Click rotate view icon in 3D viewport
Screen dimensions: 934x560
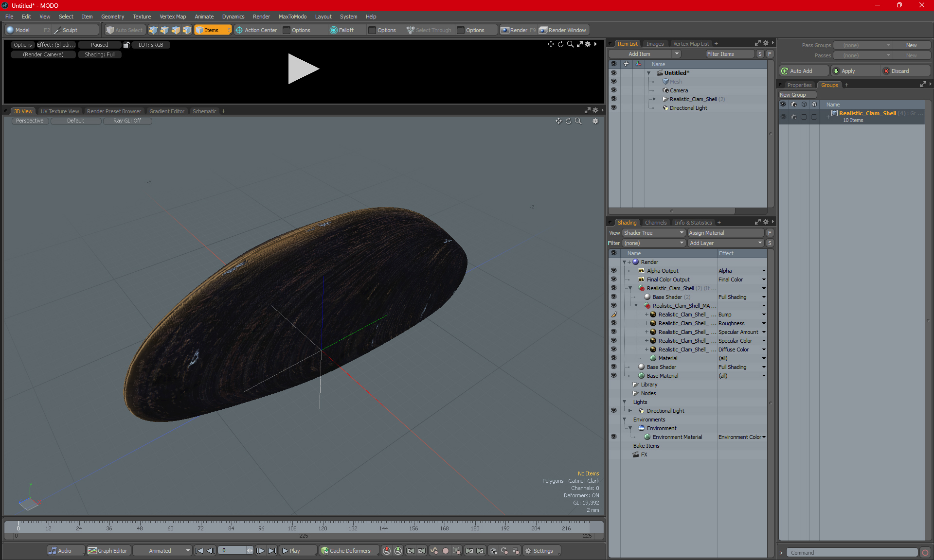[568, 121]
